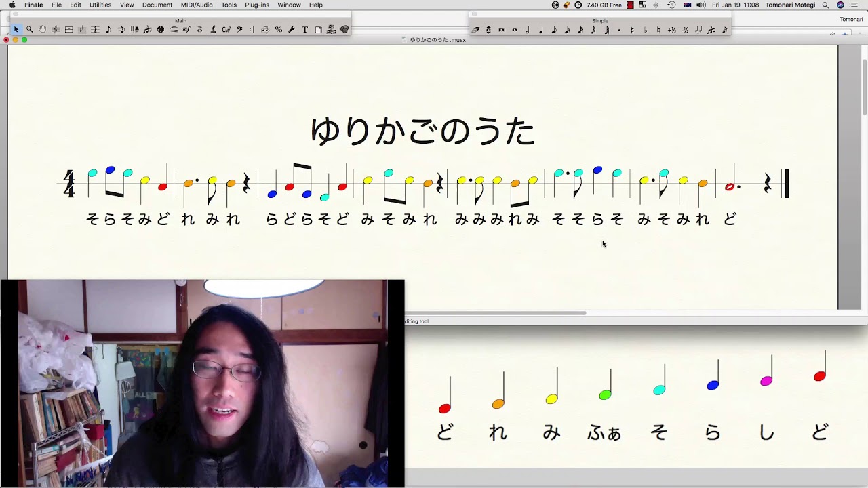
Task: Open the Plug-ins menu
Action: (x=257, y=5)
